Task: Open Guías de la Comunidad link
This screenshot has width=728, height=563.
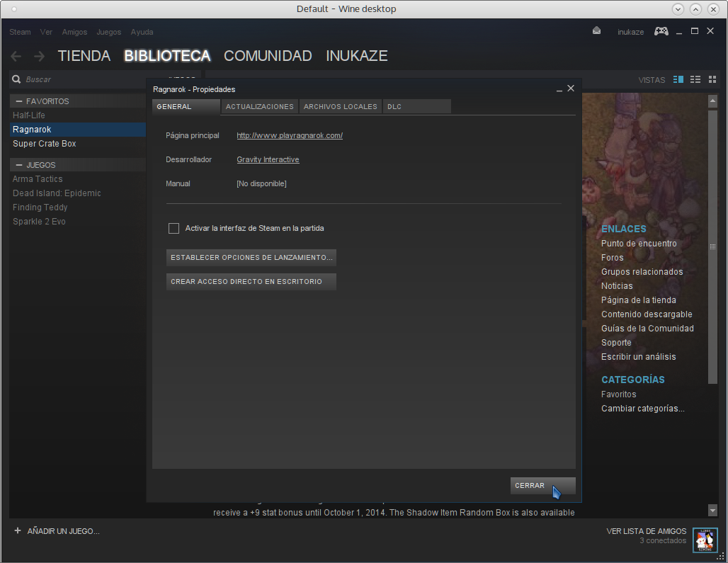Action: pyautogui.click(x=647, y=328)
